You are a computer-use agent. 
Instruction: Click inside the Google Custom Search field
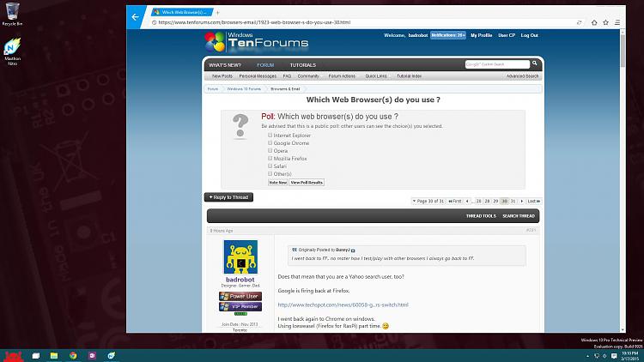point(497,64)
